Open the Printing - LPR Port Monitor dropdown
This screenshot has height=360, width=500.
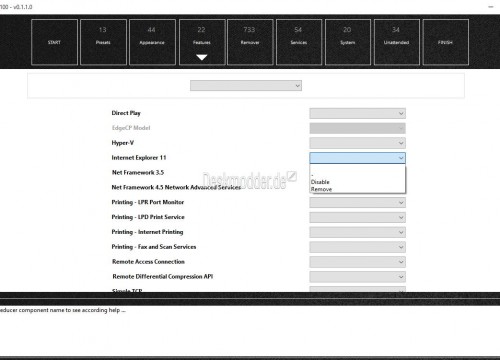click(x=357, y=203)
